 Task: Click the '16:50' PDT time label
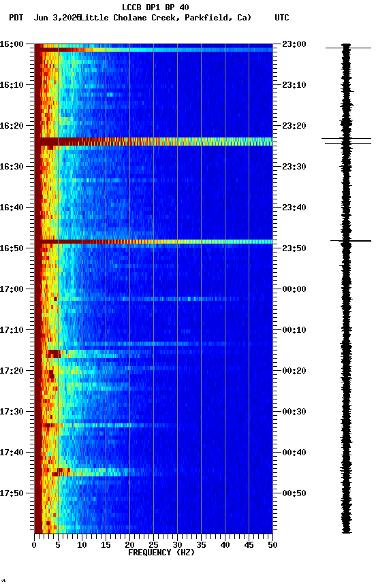(12, 248)
